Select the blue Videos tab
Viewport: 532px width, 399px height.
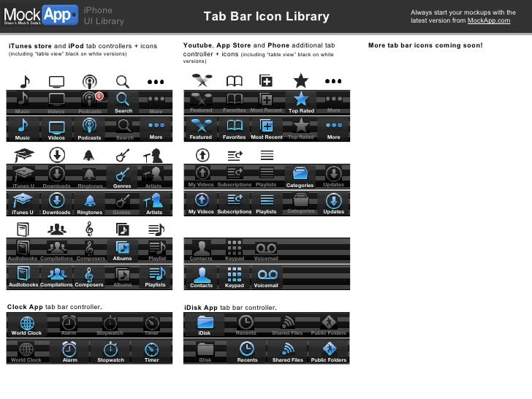pyautogui.click(x=56, y=129)
